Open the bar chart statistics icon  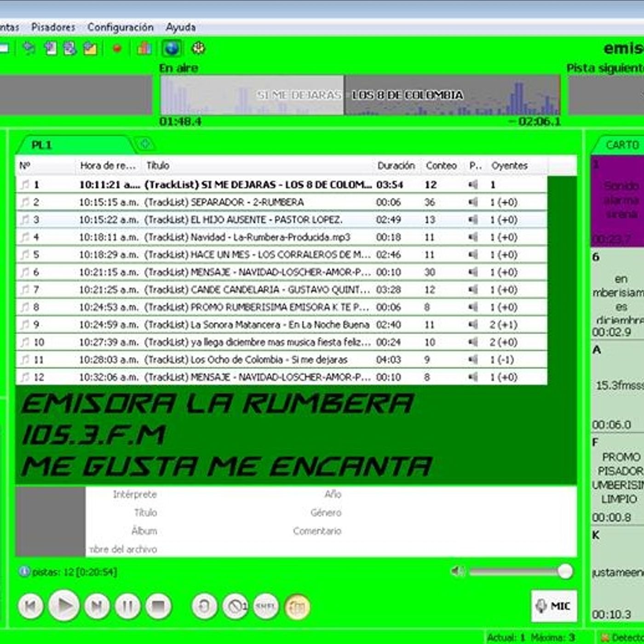(144, 48)
